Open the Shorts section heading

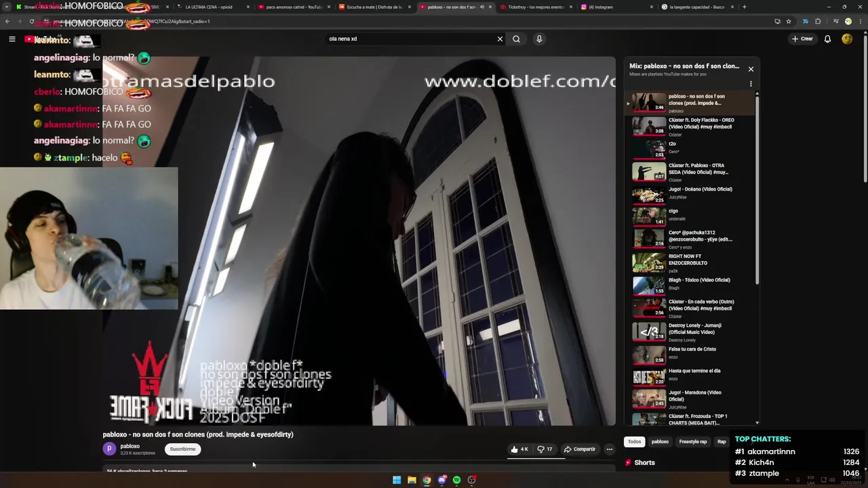tap(644, 462)
